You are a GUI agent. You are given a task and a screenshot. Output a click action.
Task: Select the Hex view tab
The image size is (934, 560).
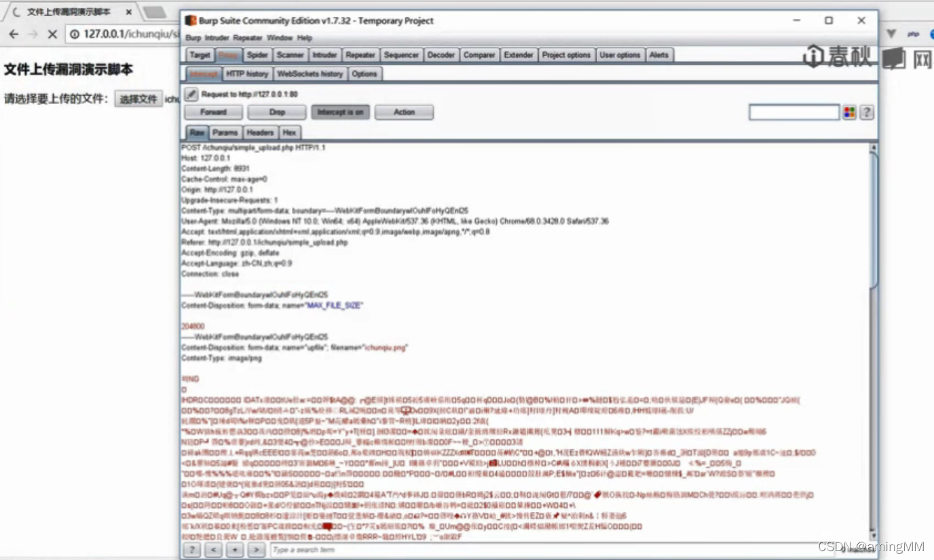pyautogui.click(x=289, y=133)
